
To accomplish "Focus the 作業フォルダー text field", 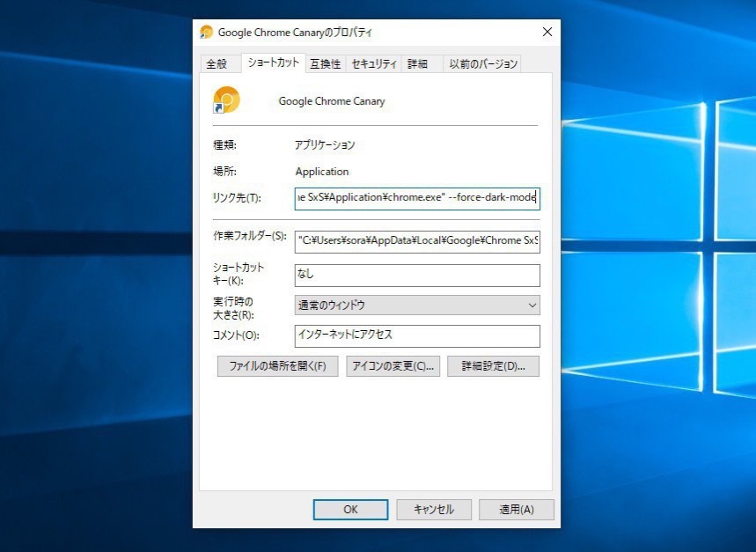I will [x=416, y=240].
